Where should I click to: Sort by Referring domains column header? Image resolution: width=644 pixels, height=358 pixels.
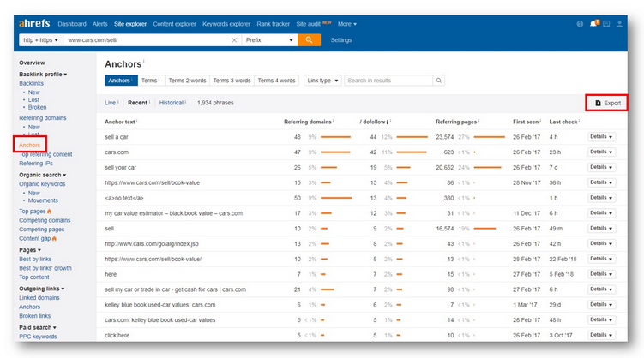point(308,122)
